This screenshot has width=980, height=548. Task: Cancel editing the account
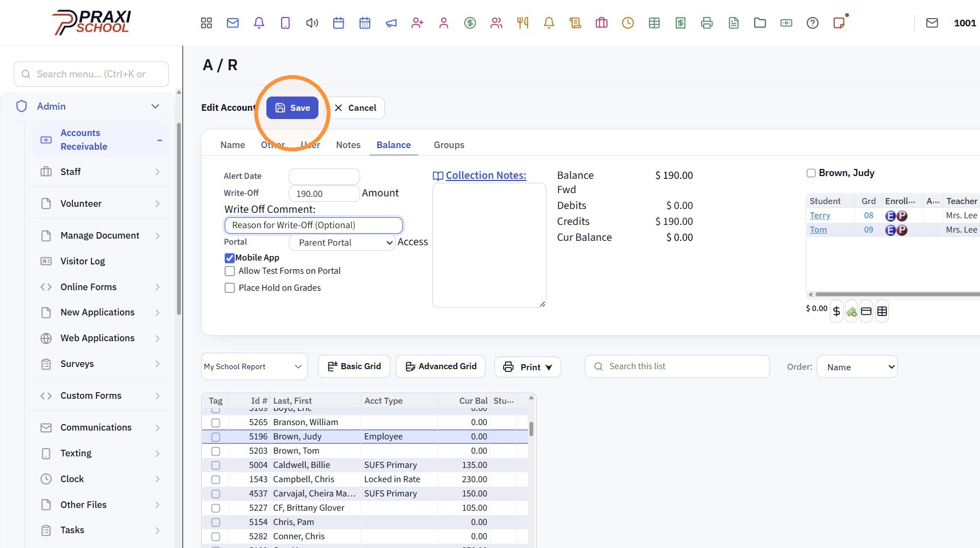[355, 108]
